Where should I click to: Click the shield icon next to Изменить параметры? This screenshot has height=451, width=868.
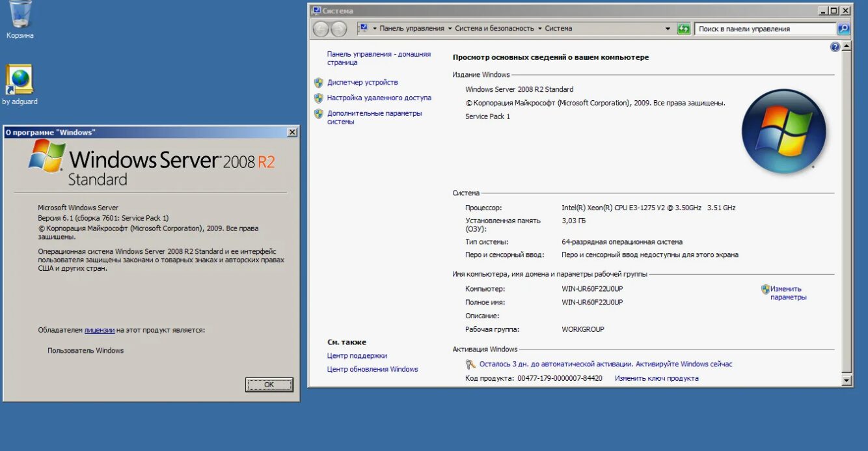point(765,289)
